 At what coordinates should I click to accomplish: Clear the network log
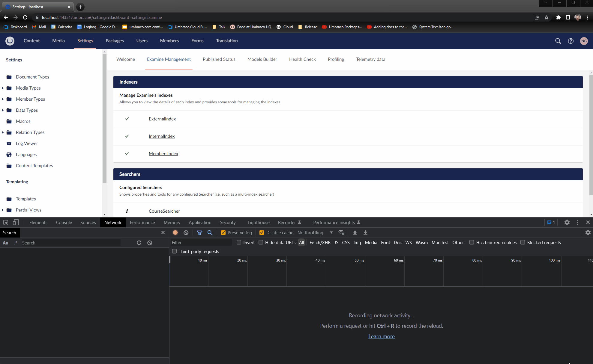[x=186, y=232]
